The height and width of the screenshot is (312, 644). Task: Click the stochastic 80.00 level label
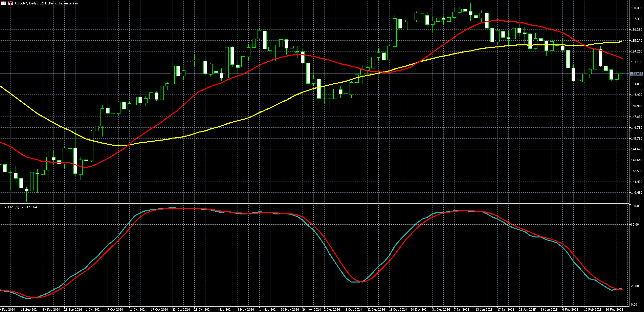[635, 225]
